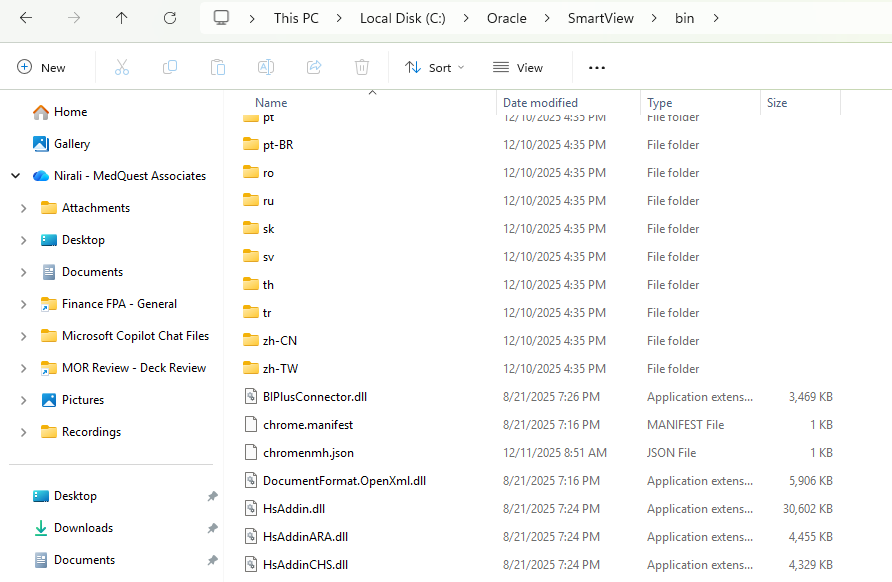The height and width of the screenshot is (582, 892).
Task: Select the ro folder icon
Action: (x=251, y=172)
